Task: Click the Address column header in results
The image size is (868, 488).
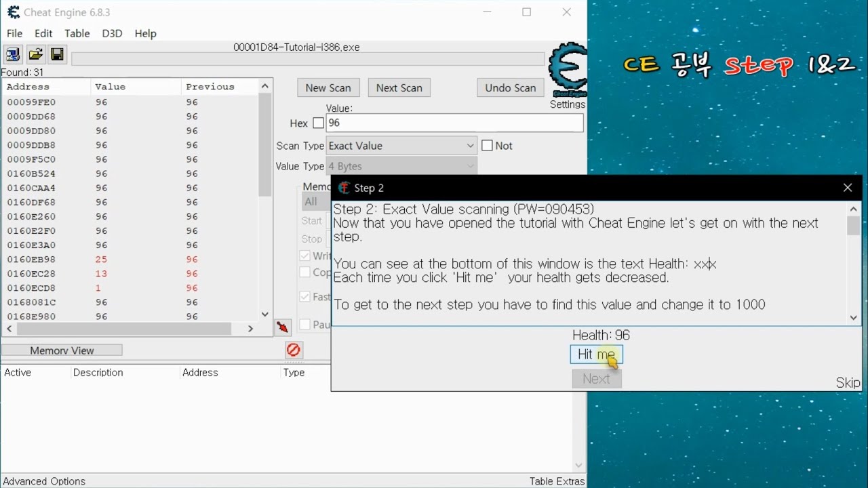Action: (x=46, y=87)
